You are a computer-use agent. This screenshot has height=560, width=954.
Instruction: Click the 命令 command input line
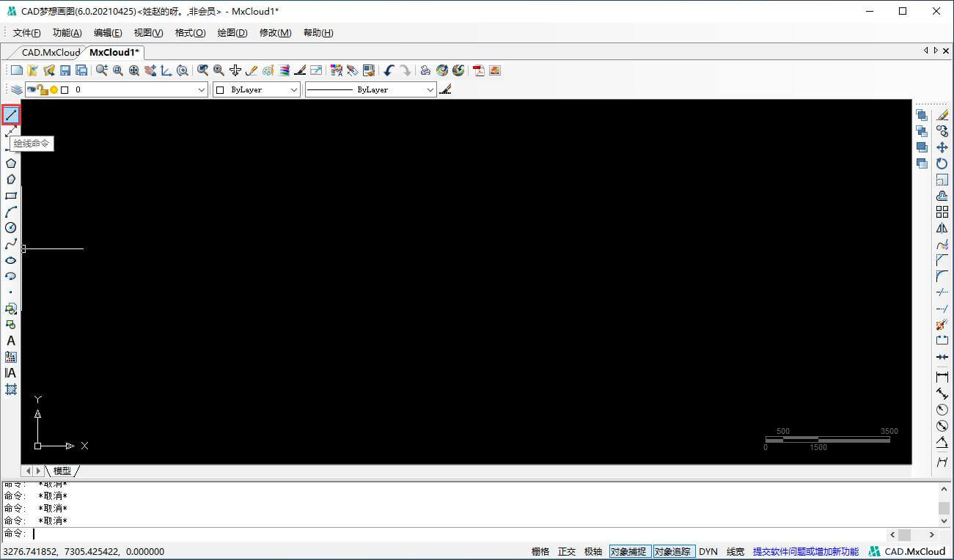coord(444,534)
